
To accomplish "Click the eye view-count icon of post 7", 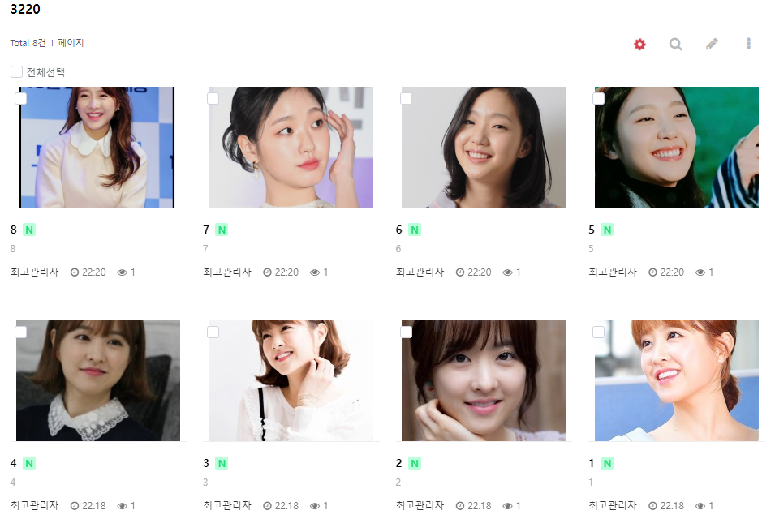I will point(314,272).
